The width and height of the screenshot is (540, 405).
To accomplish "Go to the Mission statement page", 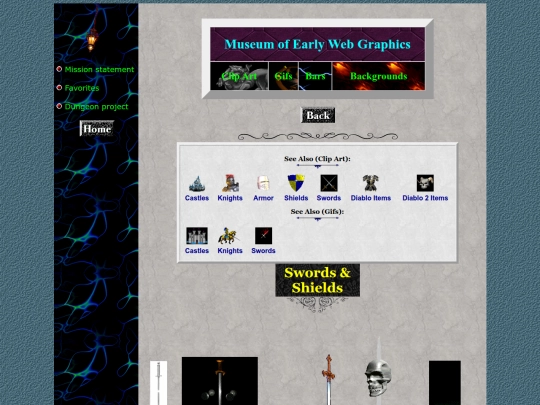I will tap(99, 70).
